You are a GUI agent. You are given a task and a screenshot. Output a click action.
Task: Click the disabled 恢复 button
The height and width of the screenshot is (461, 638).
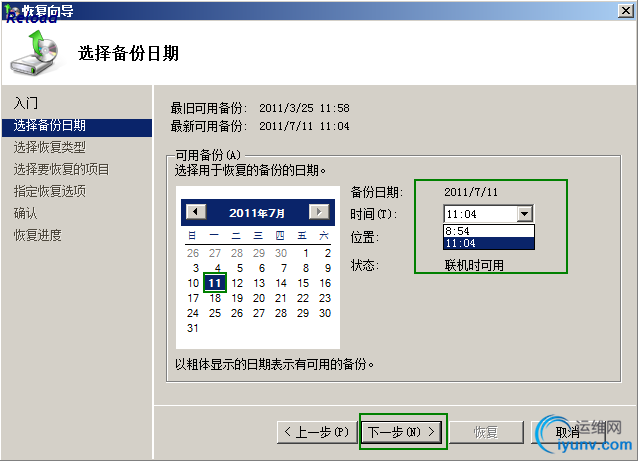click(x=486, y=432)
